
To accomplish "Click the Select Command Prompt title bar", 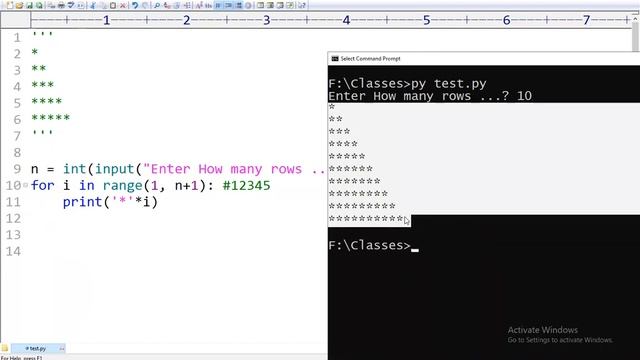I will 484,59.
